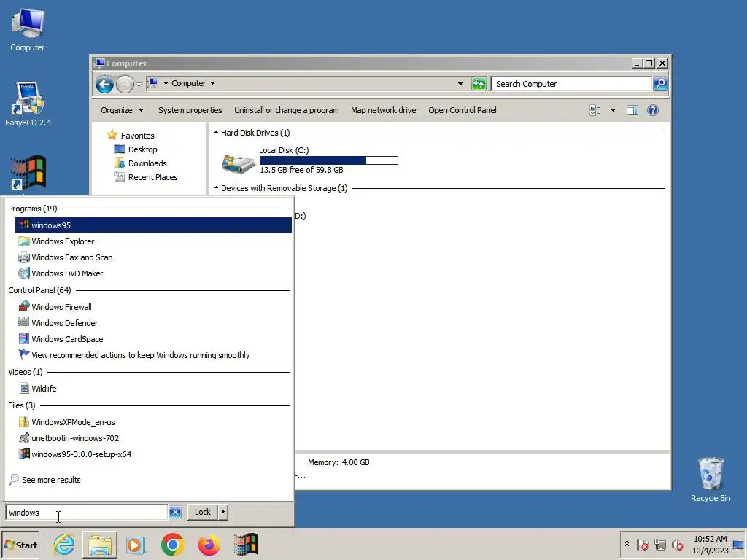Click the search magnifier button
The width and height of the screenshot is (747, 560).
(x=659, y=84)
